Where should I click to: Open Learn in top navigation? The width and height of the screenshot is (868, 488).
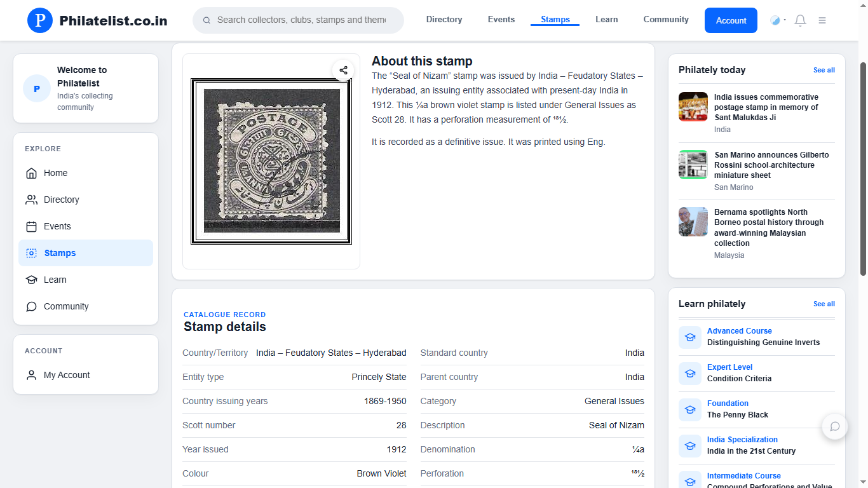point(607,20)
